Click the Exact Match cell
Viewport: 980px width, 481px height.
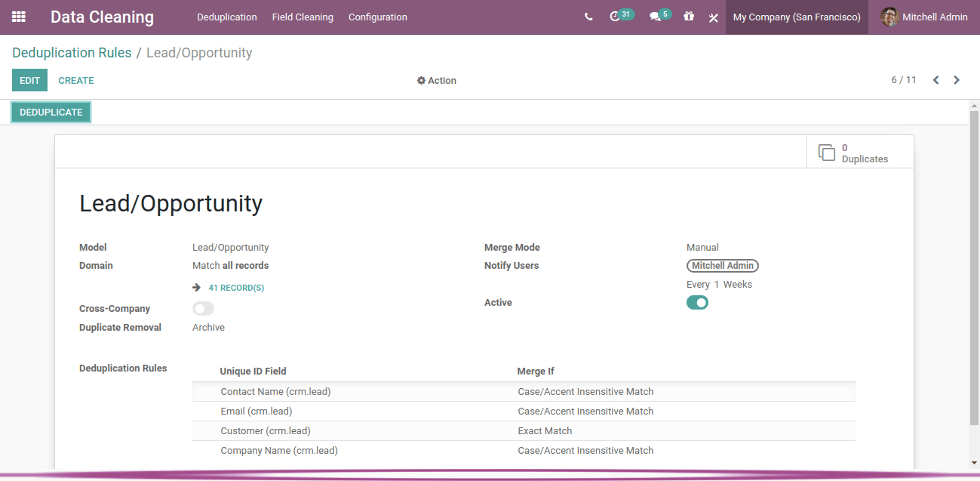545,431
